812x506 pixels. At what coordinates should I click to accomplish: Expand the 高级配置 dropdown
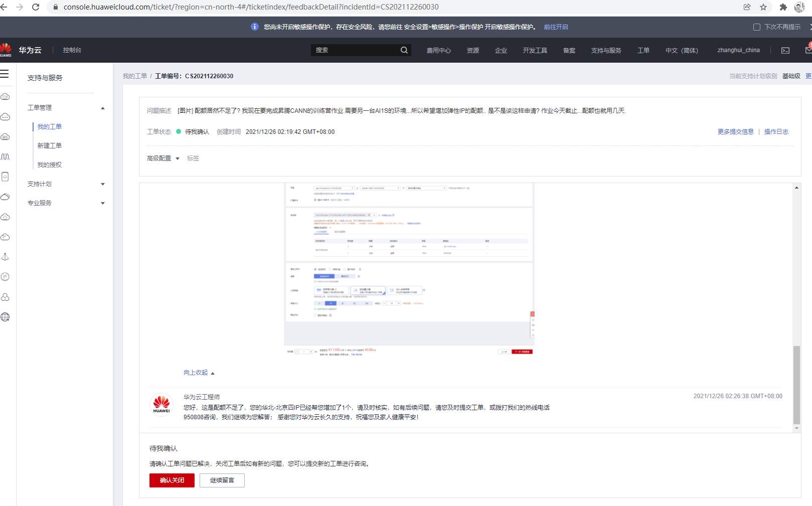[163, 158]
